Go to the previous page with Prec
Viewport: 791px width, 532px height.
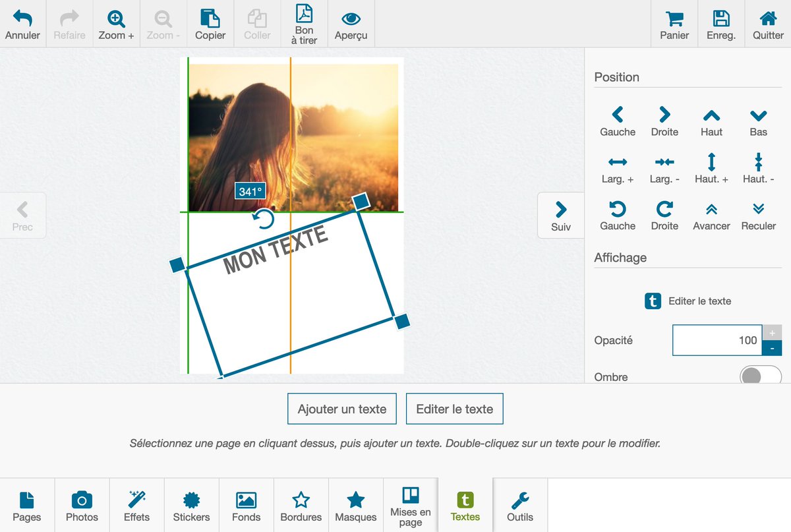tap(22, 215)
